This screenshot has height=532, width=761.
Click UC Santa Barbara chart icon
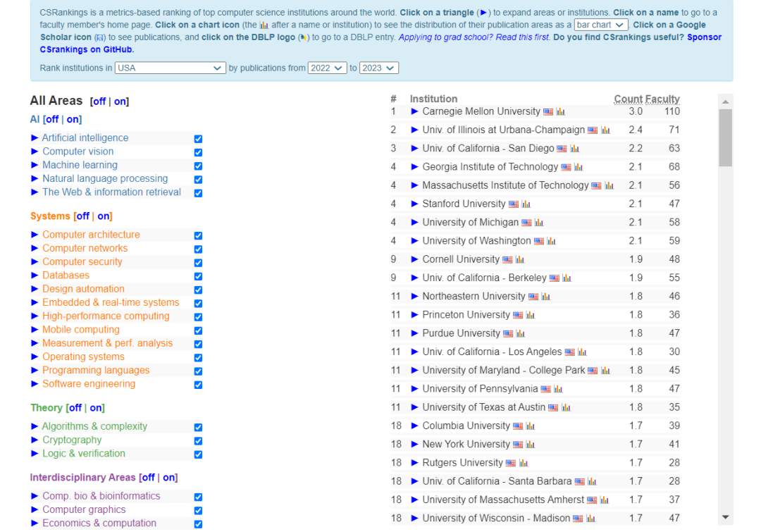(592, 481)
